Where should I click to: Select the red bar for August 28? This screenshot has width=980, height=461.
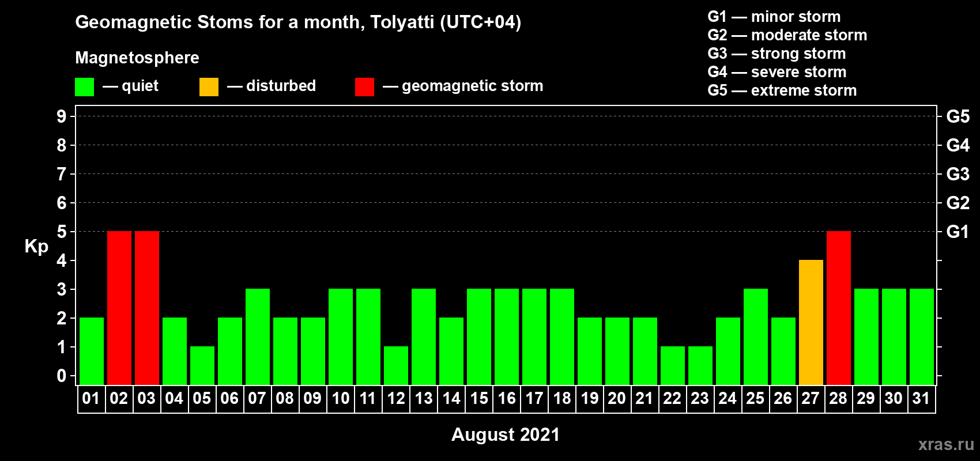click(x=839, y=308)
